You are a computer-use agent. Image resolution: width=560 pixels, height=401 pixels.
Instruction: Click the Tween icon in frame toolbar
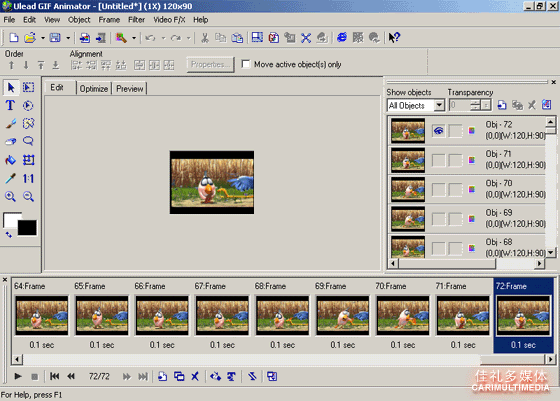(215, 376)
